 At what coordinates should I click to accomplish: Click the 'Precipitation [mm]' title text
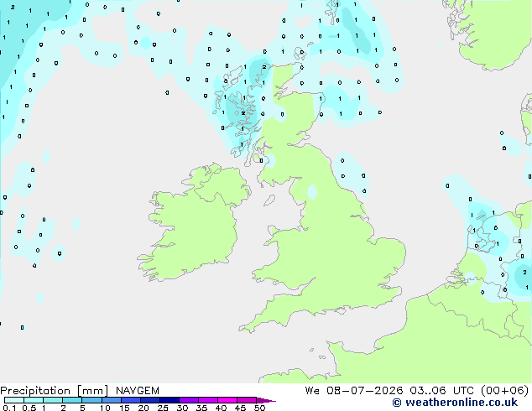(x=54, y=391)
